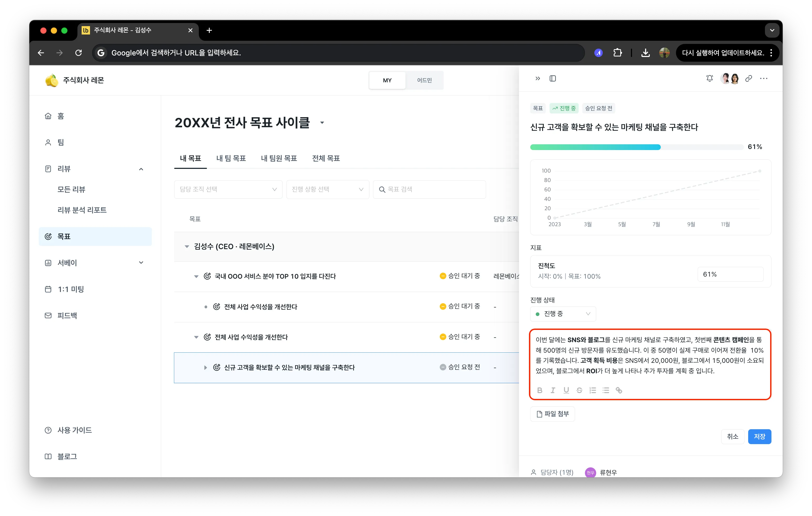Expand the 서베이 sidebar section
Image resolution: width=812 pixels, height=516 pixels.
[x=141, y=262]
